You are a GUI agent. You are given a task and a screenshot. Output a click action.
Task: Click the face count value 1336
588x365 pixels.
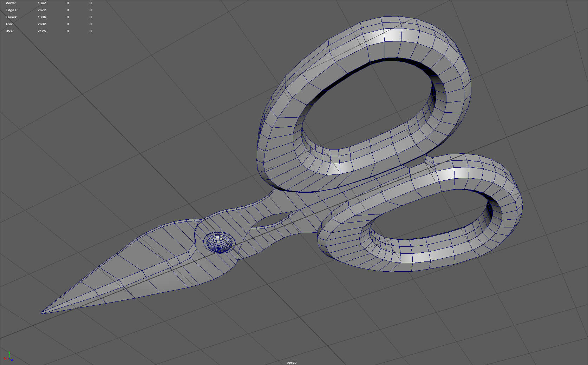point(42,17)
